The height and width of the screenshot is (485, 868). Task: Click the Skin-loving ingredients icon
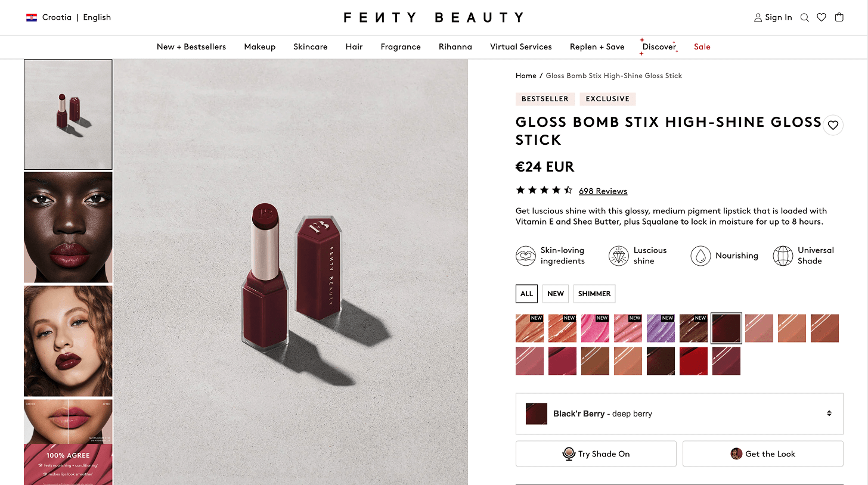pos(526,256)
